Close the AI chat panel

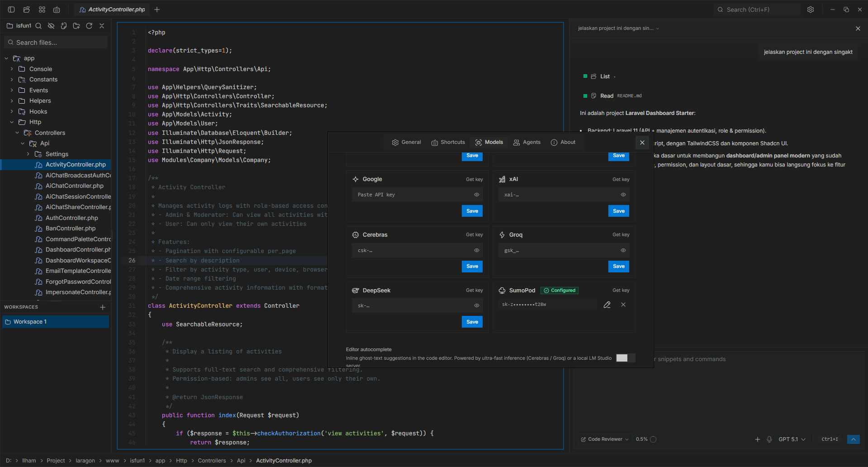[858, 29]
